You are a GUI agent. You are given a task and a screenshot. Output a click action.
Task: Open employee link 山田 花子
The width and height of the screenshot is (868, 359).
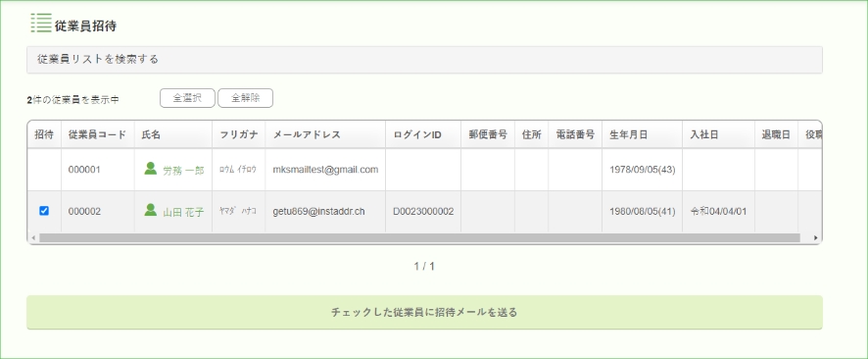pos(183,212)
